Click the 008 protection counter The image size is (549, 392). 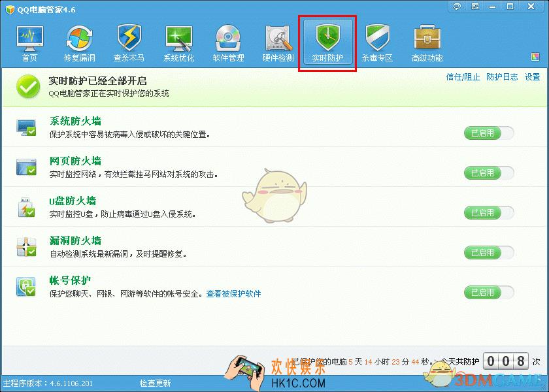coord(506,361)
